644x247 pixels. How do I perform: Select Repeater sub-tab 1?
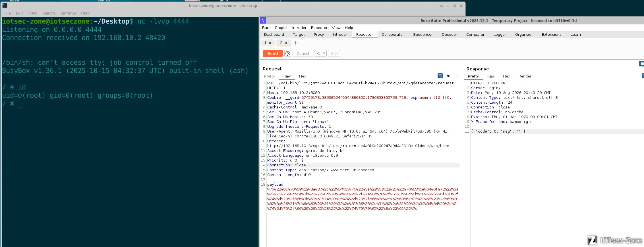[x=265, y=43]
